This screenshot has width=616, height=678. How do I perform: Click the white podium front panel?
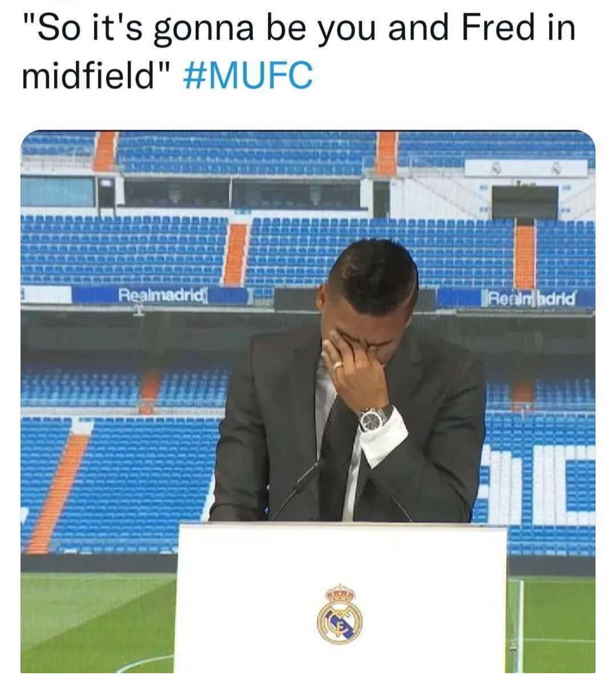click(x=343, y=598)
